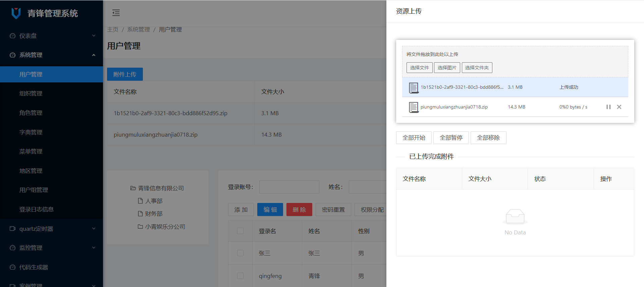Collapse the 系统管理 menu chevron
644x287 pixels.
click(94, 55)
